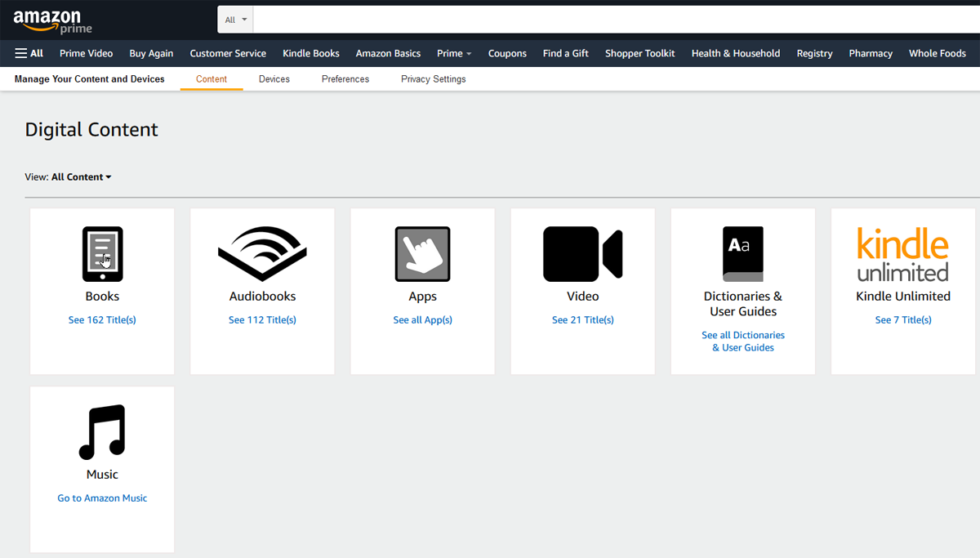Select the Books tablet icon

click(101, 253)
